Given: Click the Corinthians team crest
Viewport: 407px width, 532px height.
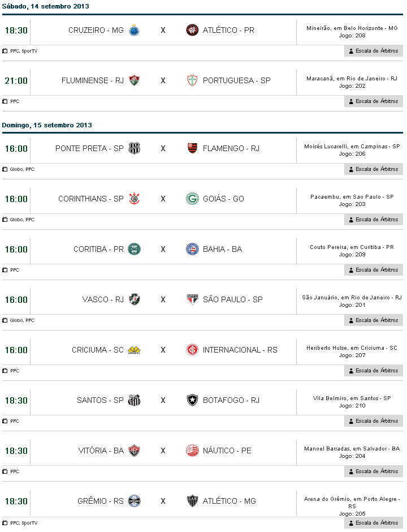Looking at the screenshot, I should (x=134, y=199).
